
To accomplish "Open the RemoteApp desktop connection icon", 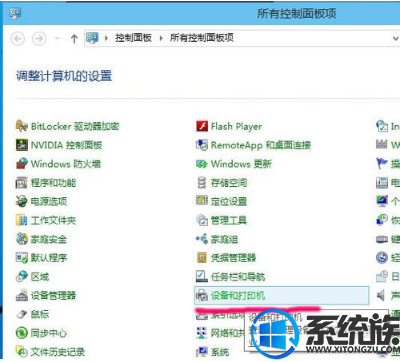I will 202,145.
